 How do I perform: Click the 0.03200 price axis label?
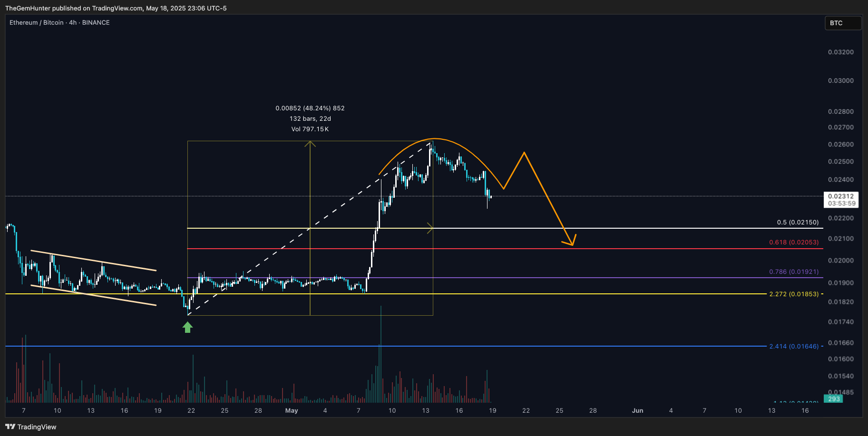tap(841, 52)
